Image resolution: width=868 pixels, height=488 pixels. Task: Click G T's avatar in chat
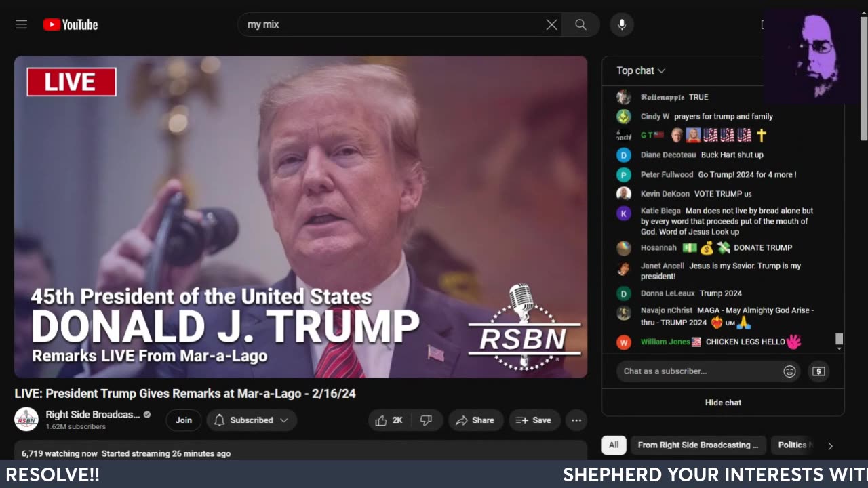pos(624,136)
